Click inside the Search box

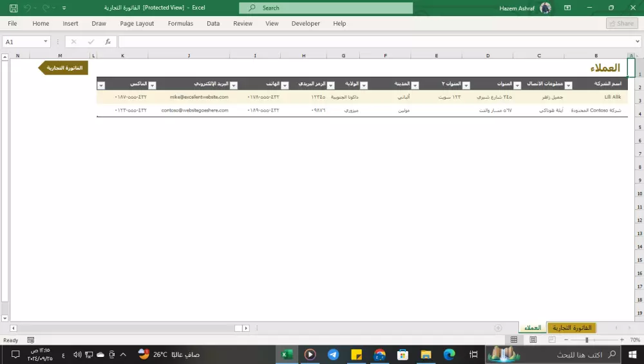[326, 8]
